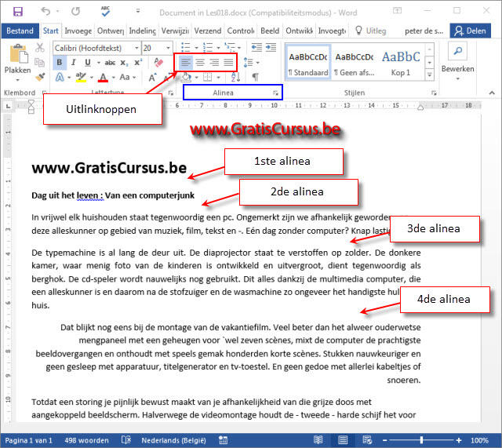502x448 pixels.
Task: Collapse the ribbon with the chevron
Action: (492, 93)
